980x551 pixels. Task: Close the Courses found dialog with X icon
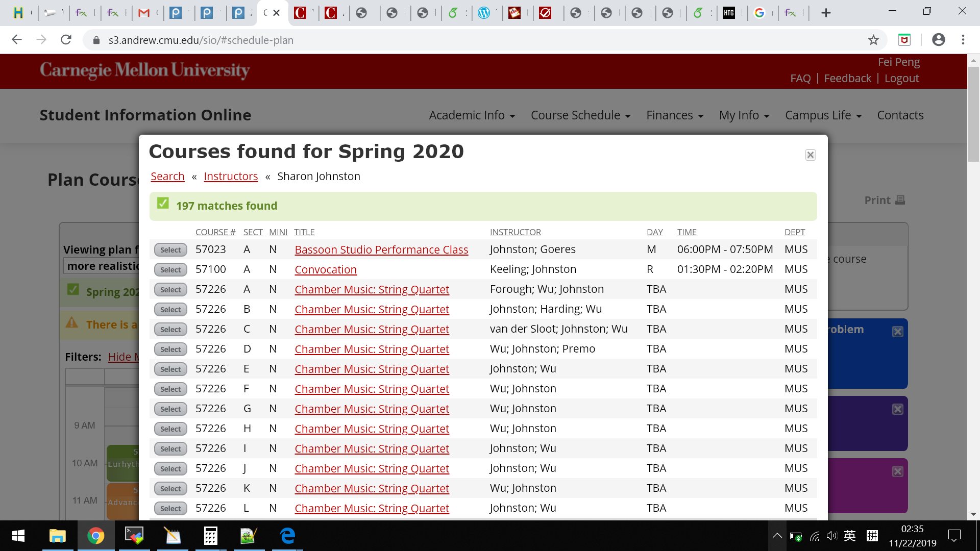click(810, 155)
